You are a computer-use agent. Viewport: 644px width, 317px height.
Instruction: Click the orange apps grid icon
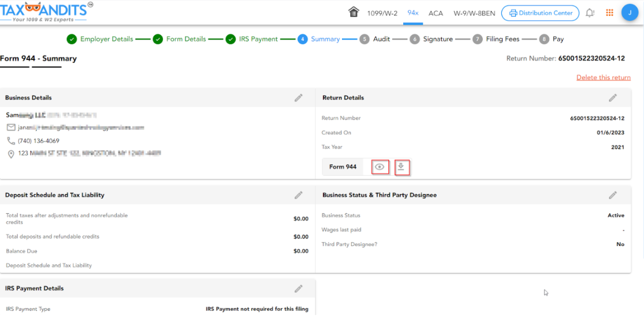(609, 12)
